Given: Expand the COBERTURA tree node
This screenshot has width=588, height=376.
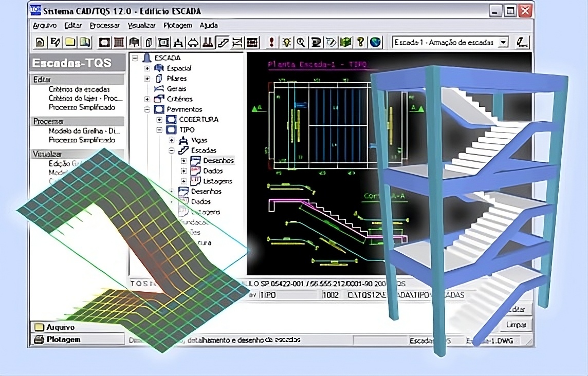Looking at the screenshot, I should tap(159, 120).
